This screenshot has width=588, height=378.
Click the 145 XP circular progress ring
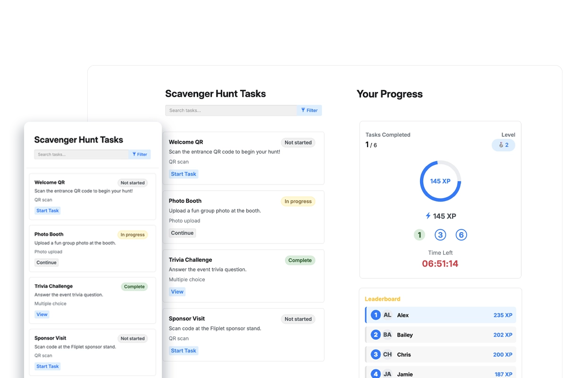pos(440,181)
